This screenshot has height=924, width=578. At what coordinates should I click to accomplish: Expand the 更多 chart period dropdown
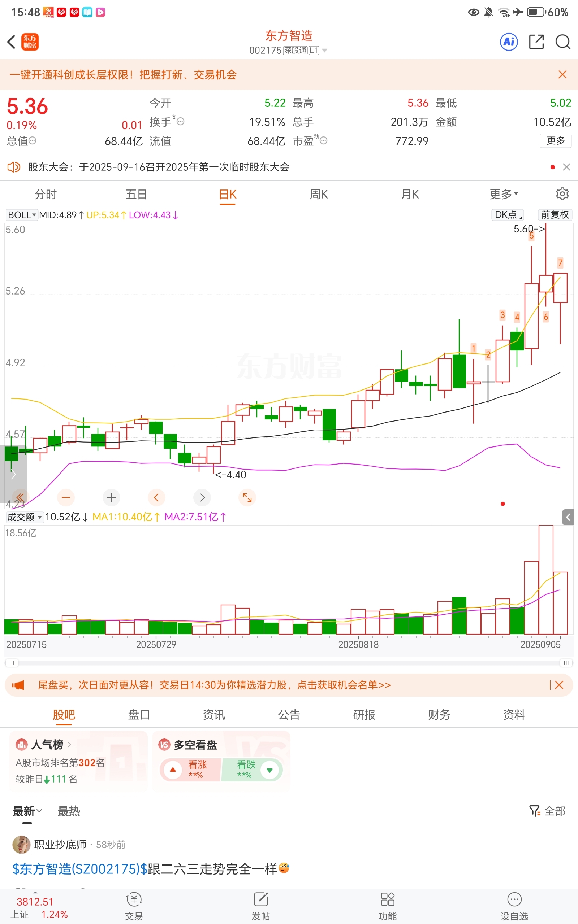click(504, 194)
